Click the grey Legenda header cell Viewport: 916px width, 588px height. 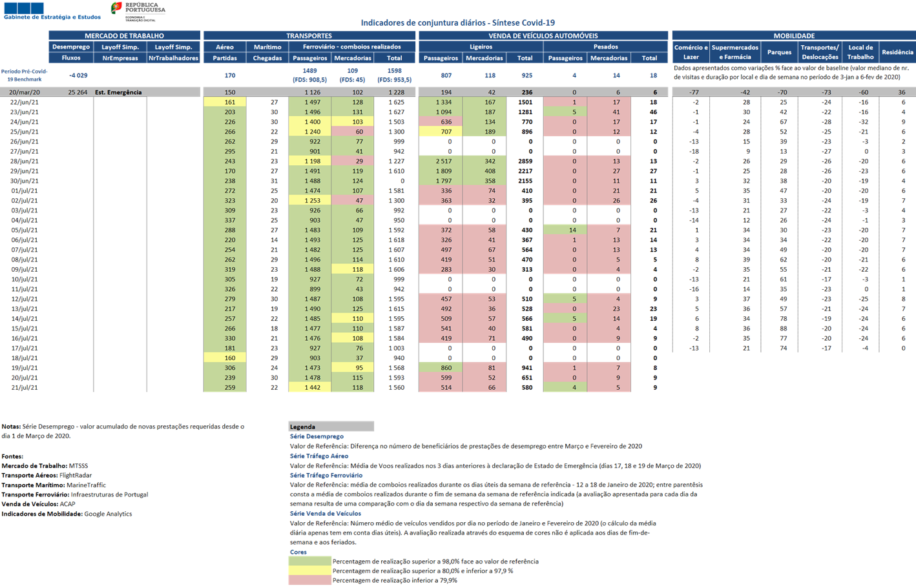(331, 427)
